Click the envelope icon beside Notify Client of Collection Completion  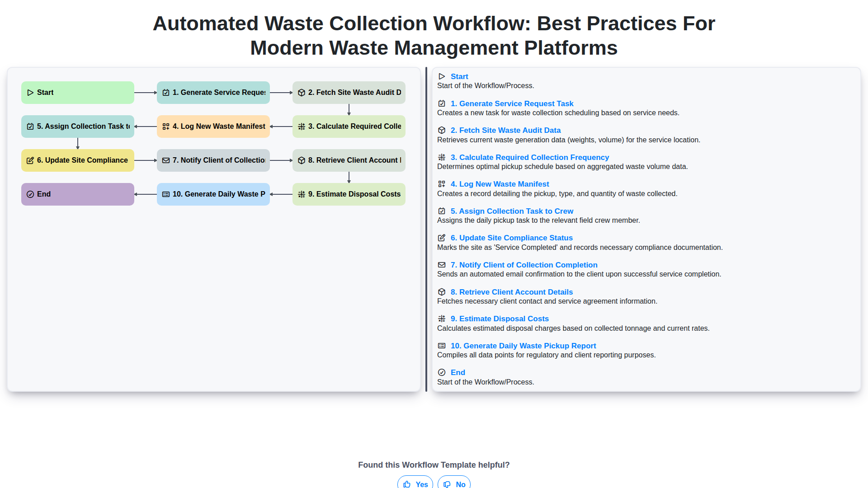click(442, 265)
